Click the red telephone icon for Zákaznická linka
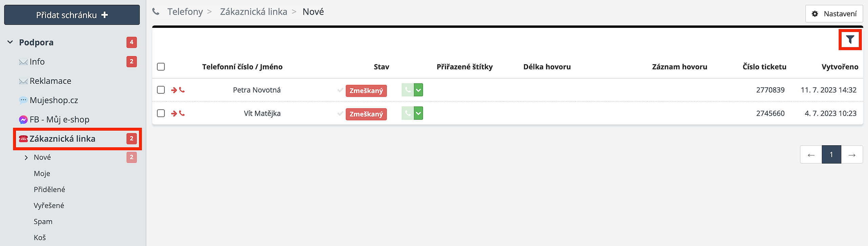The width and height of the screenshot is (868, 246). (23, 139)
